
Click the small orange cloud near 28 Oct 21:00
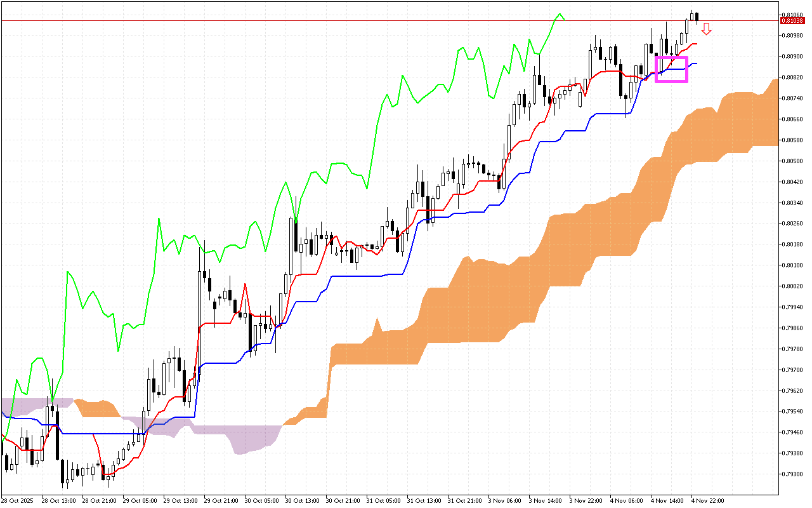(98, 408)
